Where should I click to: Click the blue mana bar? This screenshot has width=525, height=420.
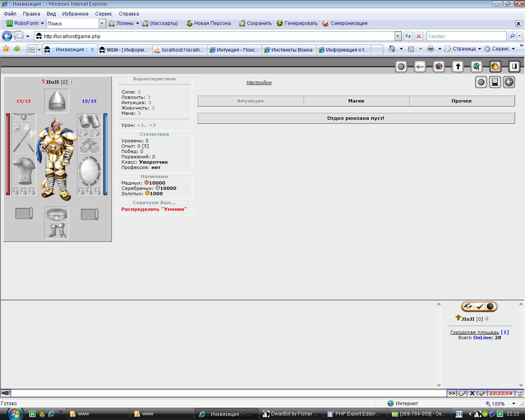click(105, 154)
